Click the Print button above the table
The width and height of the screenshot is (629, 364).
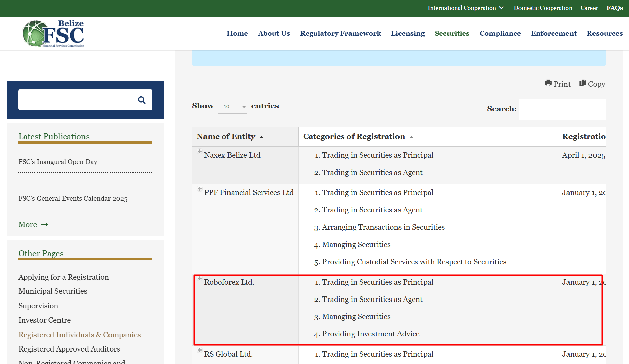click(557, 84)
